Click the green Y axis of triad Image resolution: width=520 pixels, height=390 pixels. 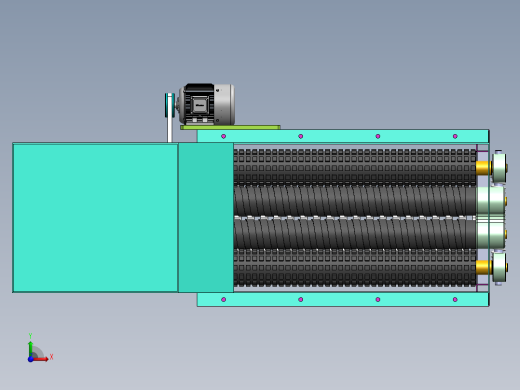(31, 348)
